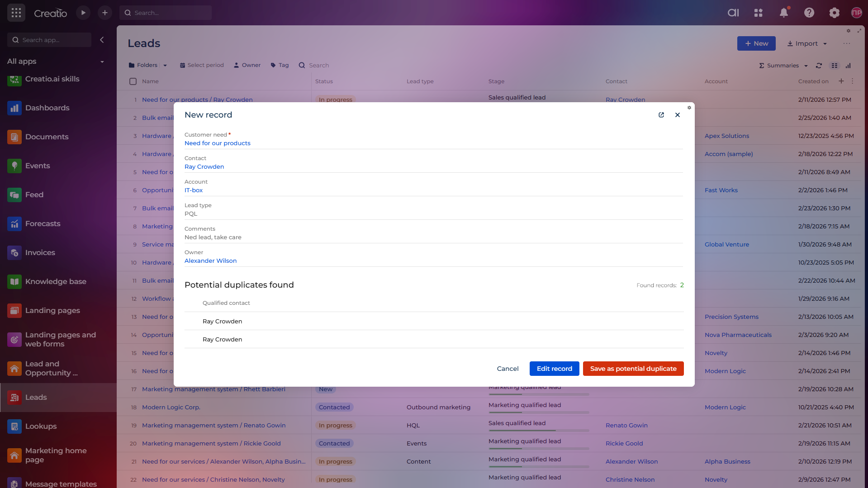Open the Summaries dropdown
Image resolution: width=868 pixels, height=488 pixels.
783,66
